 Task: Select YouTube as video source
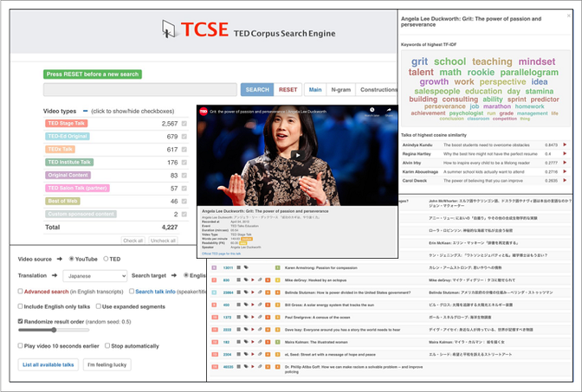point(71,259)
